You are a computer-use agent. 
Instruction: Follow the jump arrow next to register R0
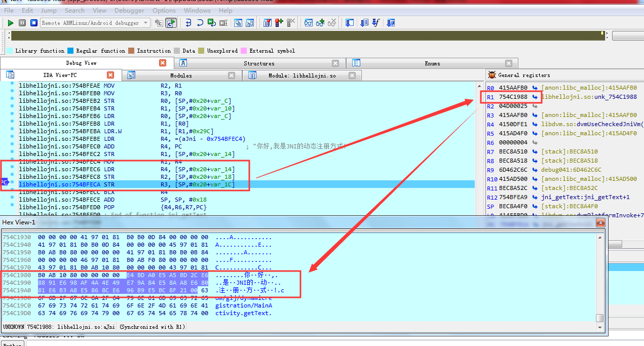pyautogui.click(x=535, y=88)
